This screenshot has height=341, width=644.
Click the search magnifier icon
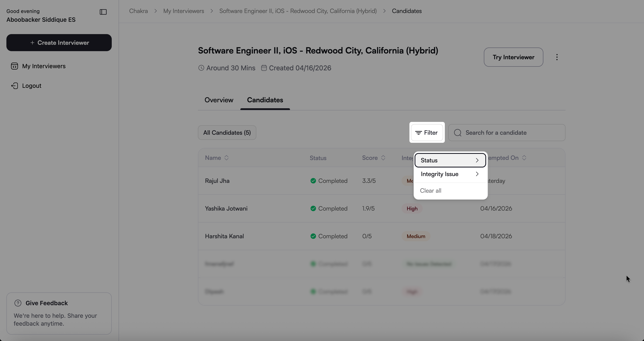[458, 133]
